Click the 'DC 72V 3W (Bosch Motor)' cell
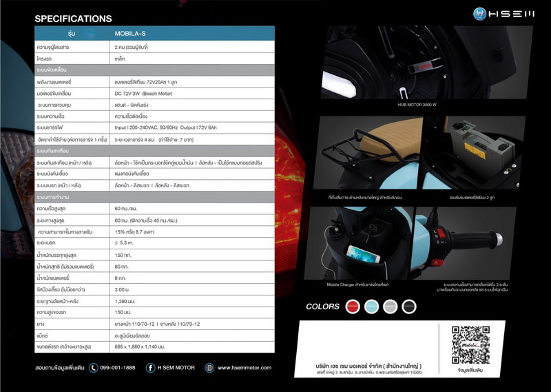This screenshot has width=551, height=392. tap(192, 94)
